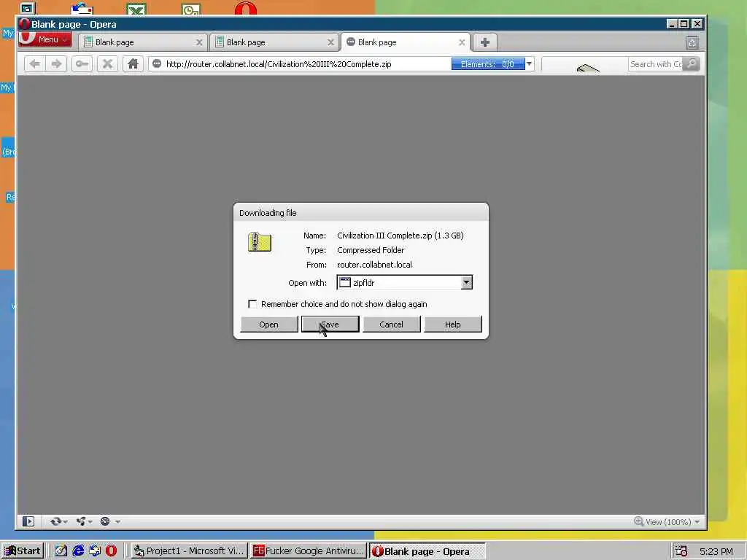Click router.collabnet.local source text
The height and width of the screenshot is (560, 747).
[374, 265]
